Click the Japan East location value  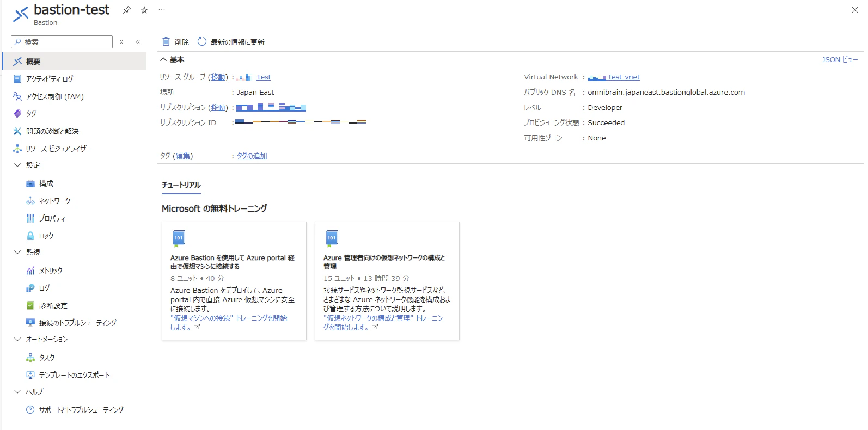255,93
